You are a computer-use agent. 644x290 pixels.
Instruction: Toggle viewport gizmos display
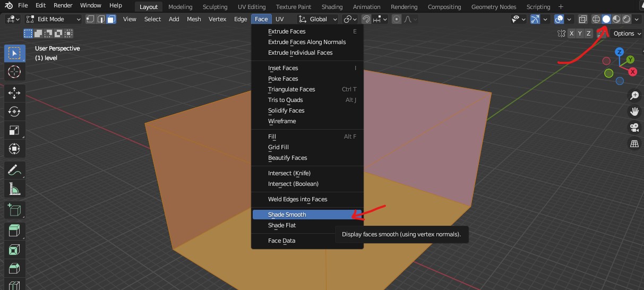coord(535,19)
